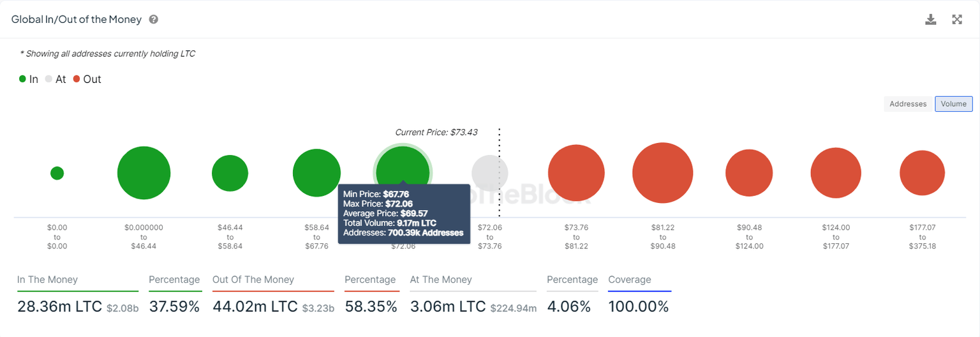Switch to Addresses view

coord(907,104)
